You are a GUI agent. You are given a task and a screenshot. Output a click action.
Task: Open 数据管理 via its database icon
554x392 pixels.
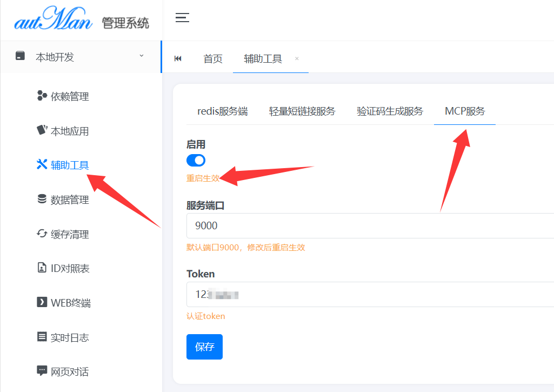coord(42,200)
